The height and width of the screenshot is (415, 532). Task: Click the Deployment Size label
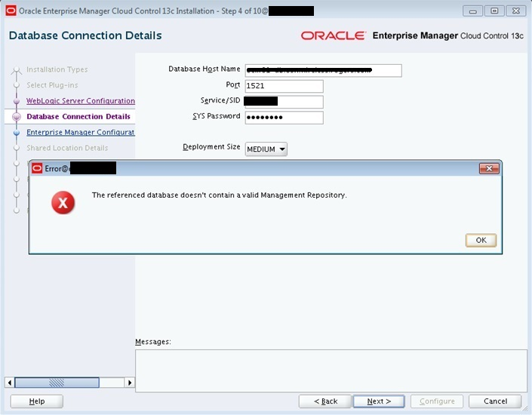coord(211,147)
